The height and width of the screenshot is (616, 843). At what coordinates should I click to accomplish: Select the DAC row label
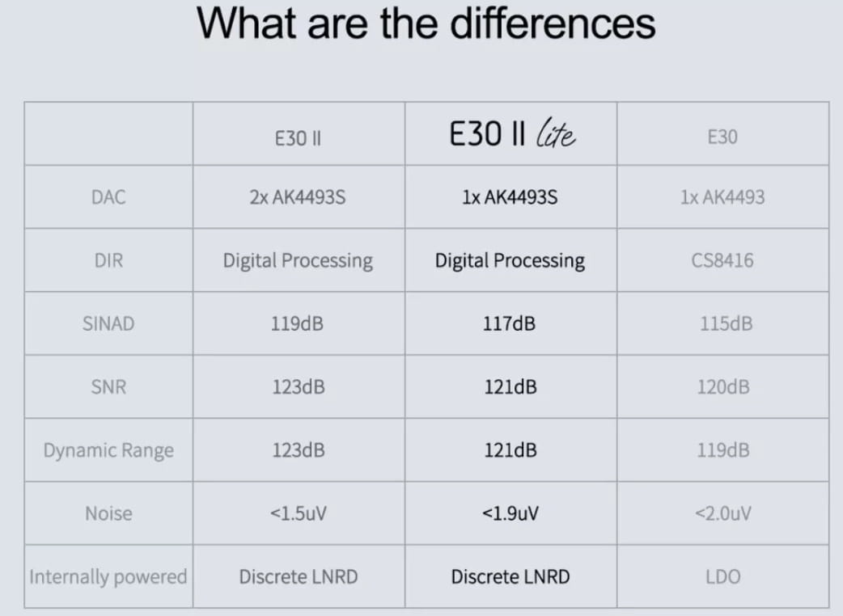coord(109,197)
